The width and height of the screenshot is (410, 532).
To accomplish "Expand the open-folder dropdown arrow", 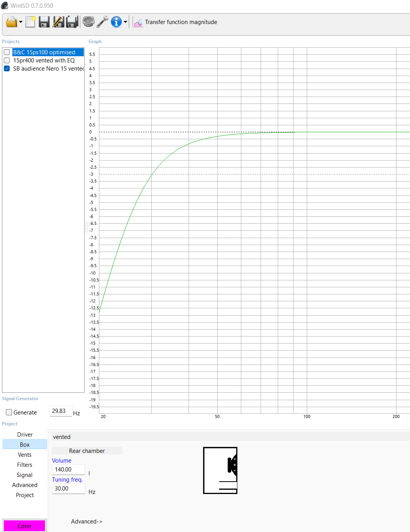I will pyautogui.click(x=21, y=22).
